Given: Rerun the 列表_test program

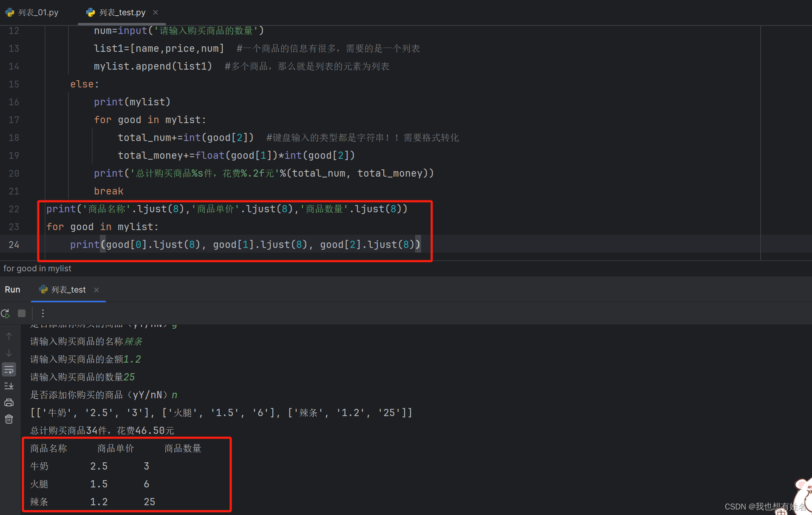Looking at the screenshot, I should [6, 313].
